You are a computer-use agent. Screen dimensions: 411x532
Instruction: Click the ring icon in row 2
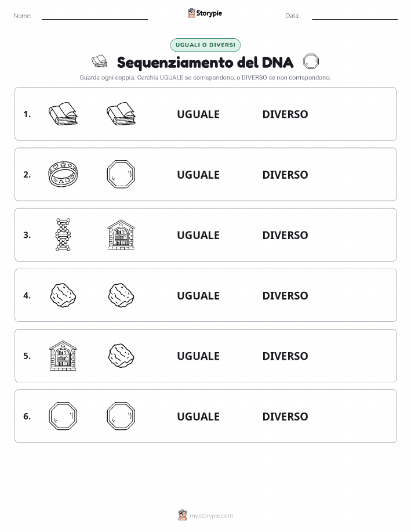point(63,174)
